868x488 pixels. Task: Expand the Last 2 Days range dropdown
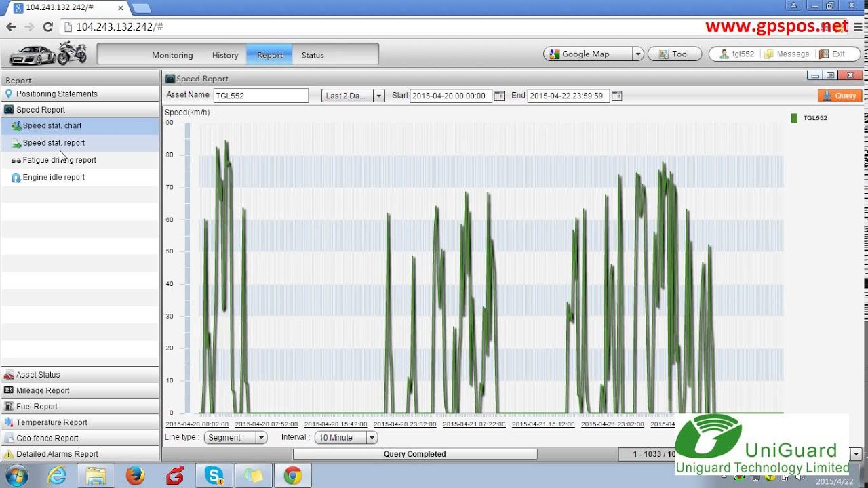[379, 96]
